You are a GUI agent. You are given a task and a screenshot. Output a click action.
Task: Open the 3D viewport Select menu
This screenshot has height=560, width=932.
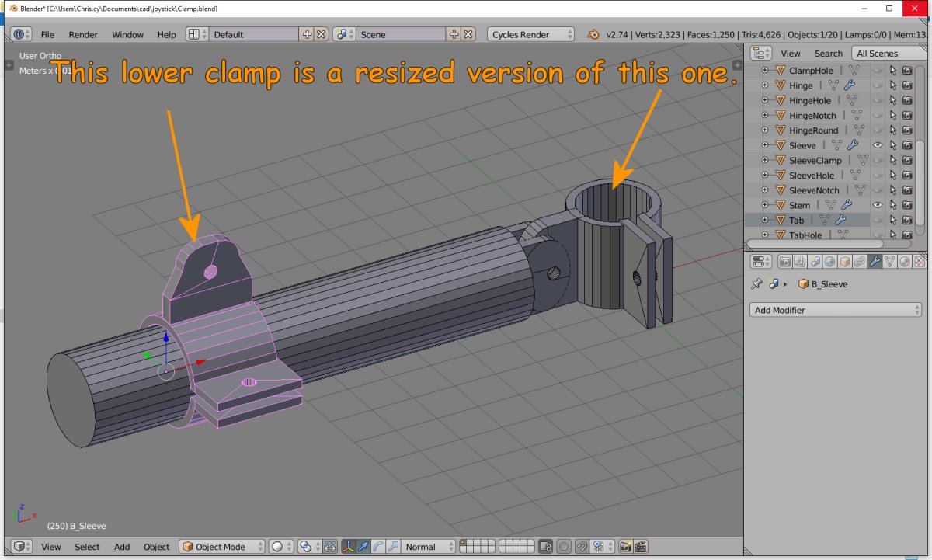pos(87,547)
